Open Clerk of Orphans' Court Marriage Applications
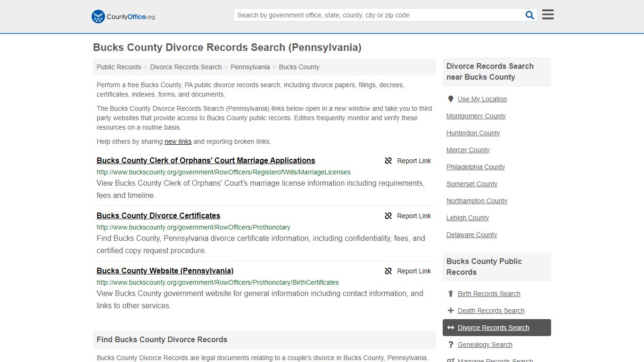The width and height of the screenshot is (644, 362). coord(206,161)
